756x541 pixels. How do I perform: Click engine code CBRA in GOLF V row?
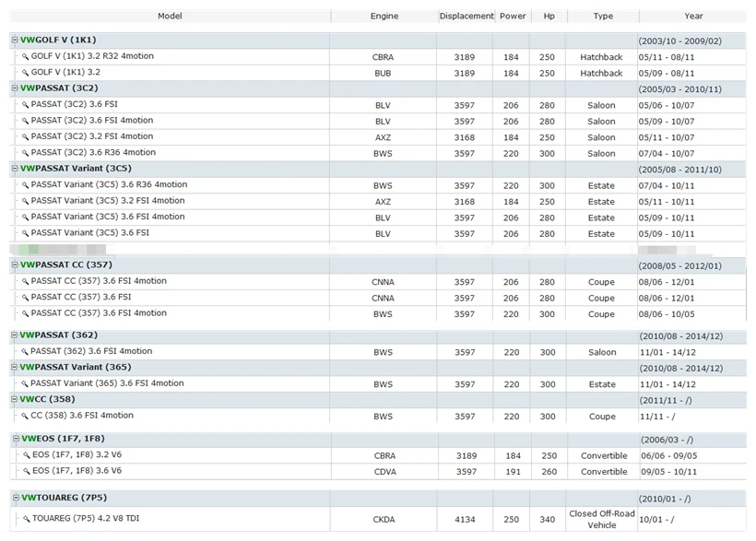(x=383, y=57)
